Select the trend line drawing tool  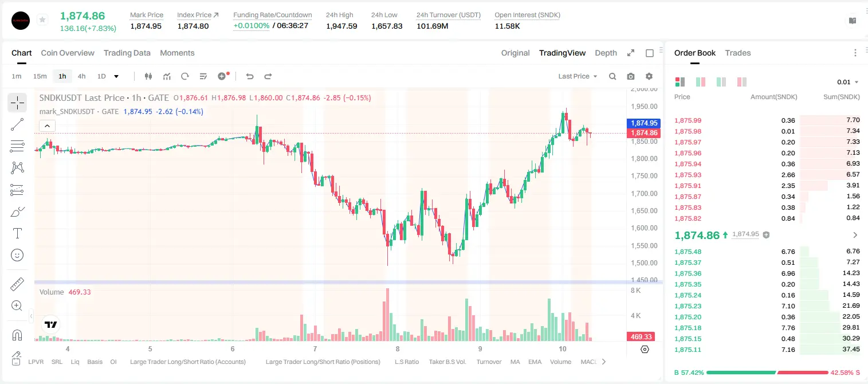click(17, 124)
